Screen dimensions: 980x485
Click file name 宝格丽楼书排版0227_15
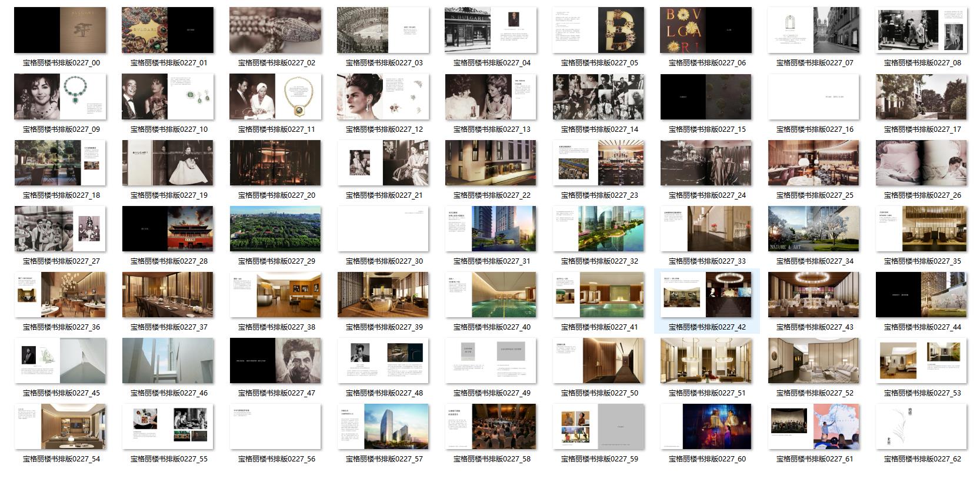707,129
